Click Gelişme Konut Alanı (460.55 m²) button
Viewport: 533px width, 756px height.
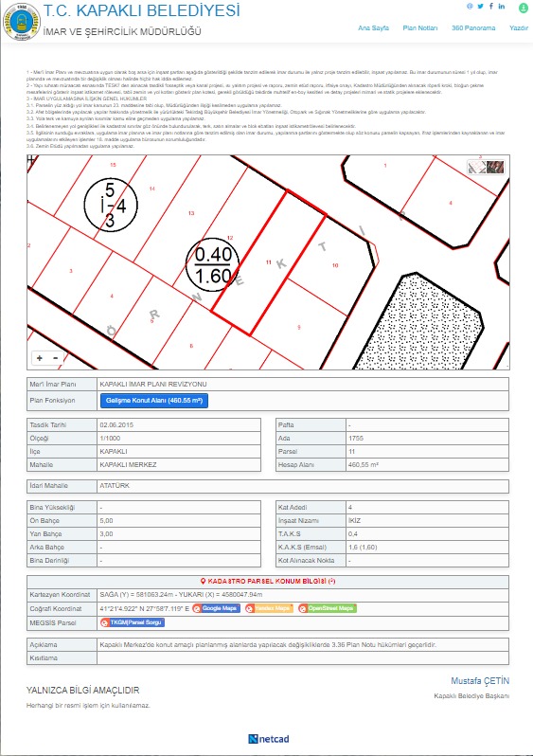point(154,401)
